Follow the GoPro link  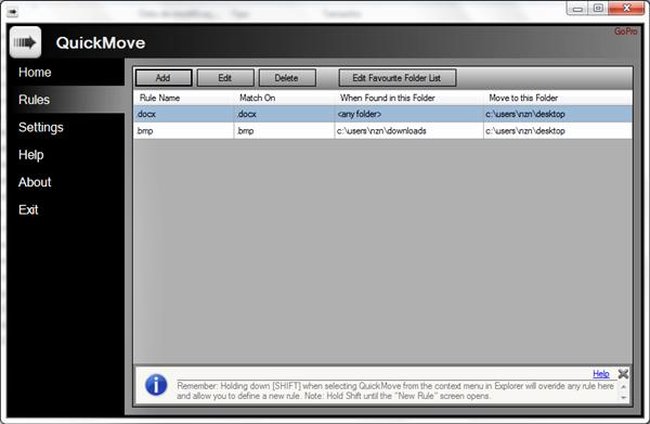click(x=626, y=31)
